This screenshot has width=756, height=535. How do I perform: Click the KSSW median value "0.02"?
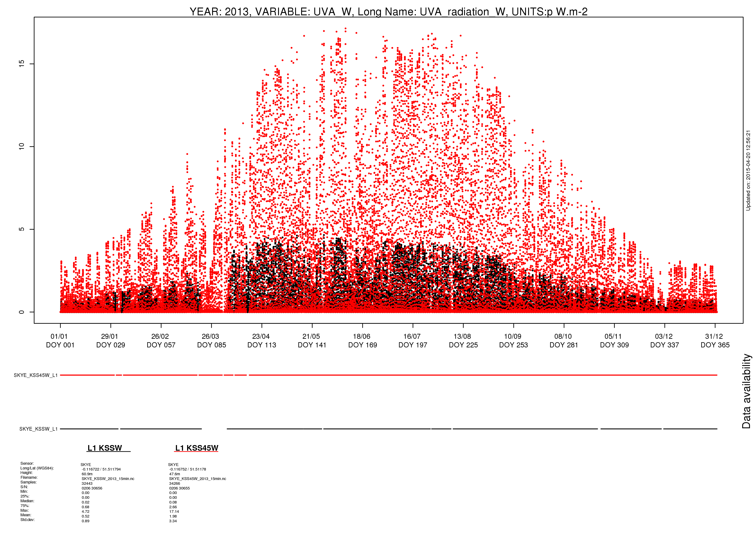pos(86,502)
